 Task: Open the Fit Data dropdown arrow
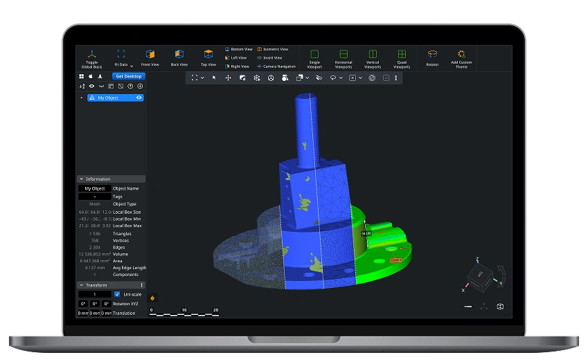click(132, 66)
